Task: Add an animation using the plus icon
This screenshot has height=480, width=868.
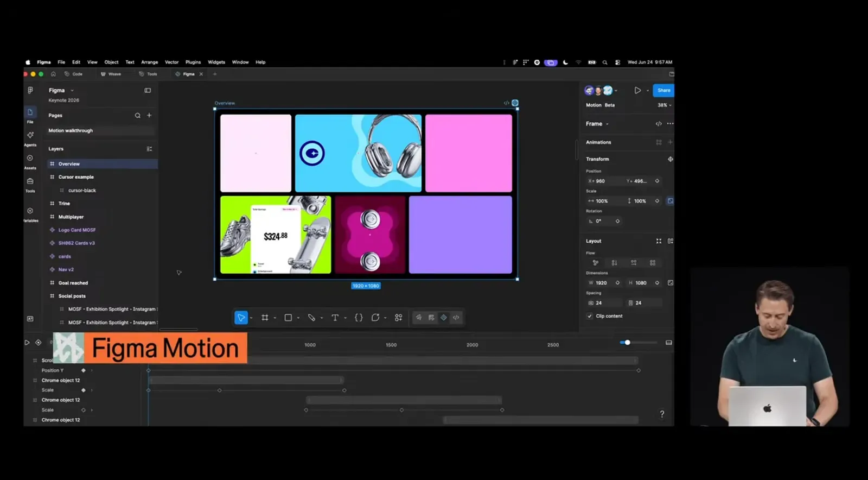Action: click(671, 142)
